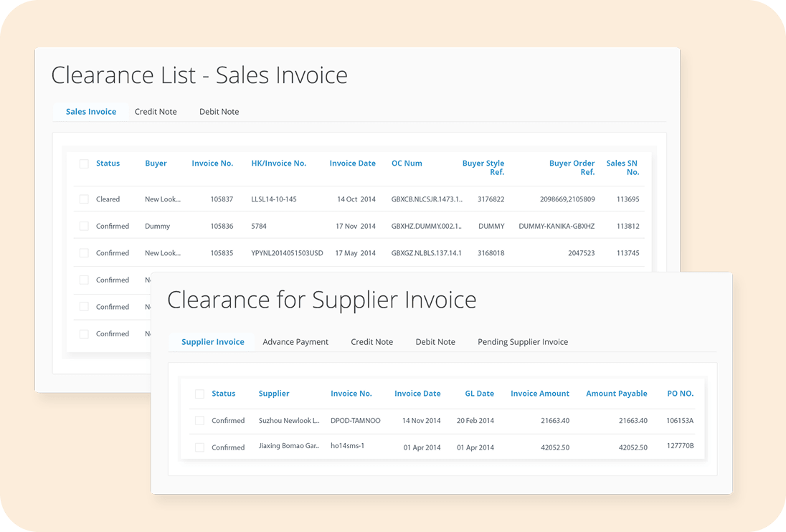Switch to the Supplier Invoice tab
This screenshot has height=532, width=786.
[212, 342]
